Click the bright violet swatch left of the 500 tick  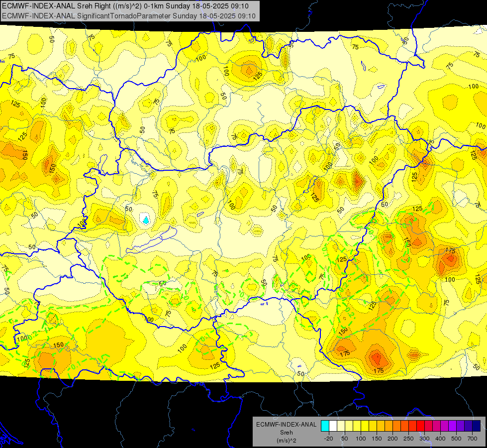(x=452, y=426)
